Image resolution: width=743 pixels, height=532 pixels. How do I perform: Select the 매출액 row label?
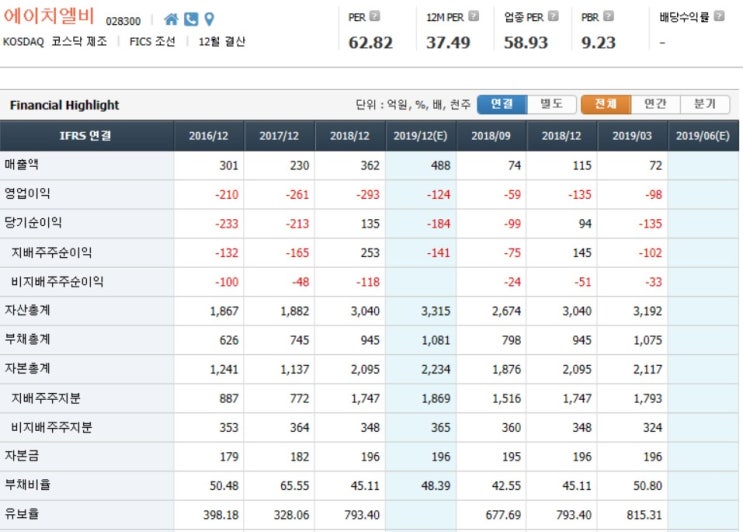coord(22,165)
